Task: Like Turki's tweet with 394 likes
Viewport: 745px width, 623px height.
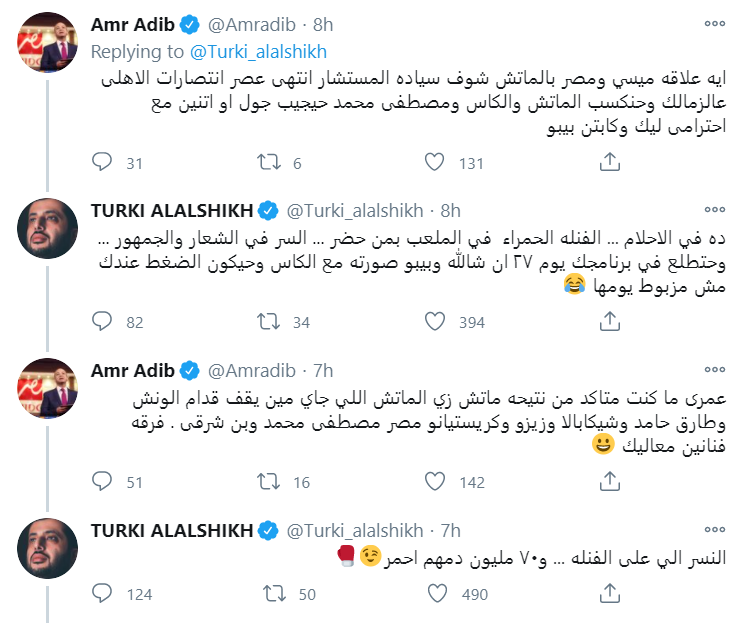Action: pos(435,321)
